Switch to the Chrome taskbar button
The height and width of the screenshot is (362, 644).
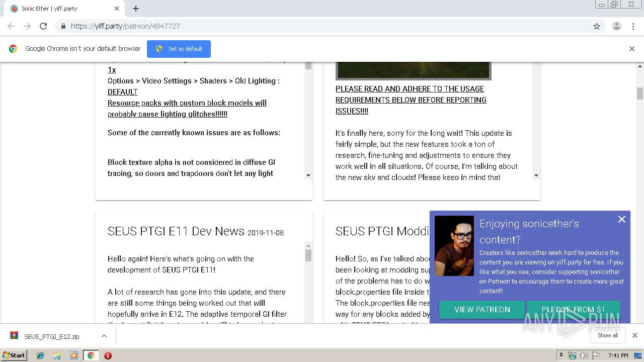(91, 355)
